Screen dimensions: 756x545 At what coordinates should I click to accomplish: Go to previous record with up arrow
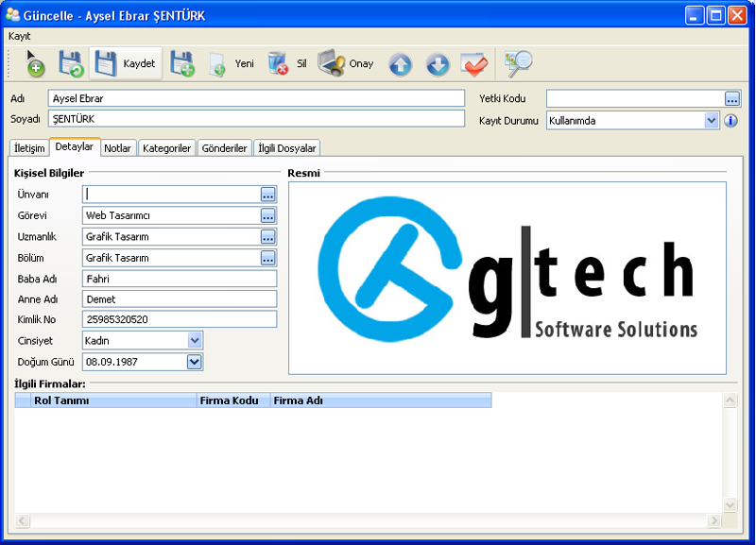pos(400,64)
